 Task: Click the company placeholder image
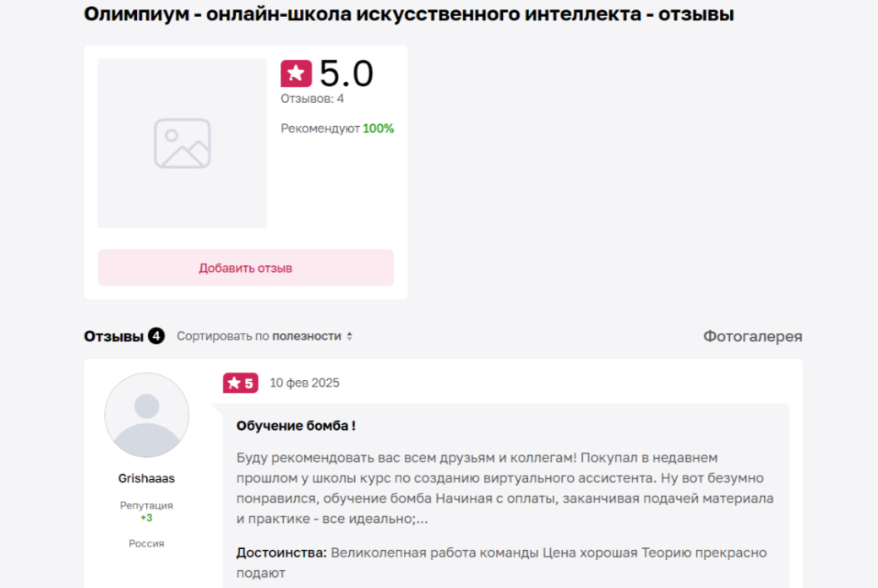tap(182, 143)
